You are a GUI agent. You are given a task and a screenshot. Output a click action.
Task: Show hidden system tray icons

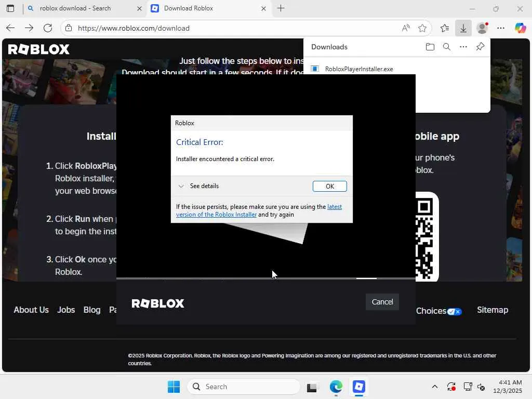pyautogui.click(x=435, y=387)
